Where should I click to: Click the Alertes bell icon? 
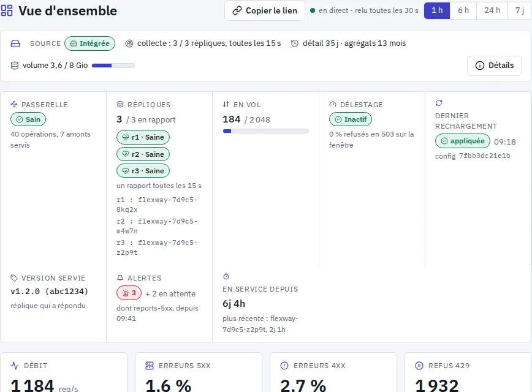pyautogui.click(x=120, y=278)
